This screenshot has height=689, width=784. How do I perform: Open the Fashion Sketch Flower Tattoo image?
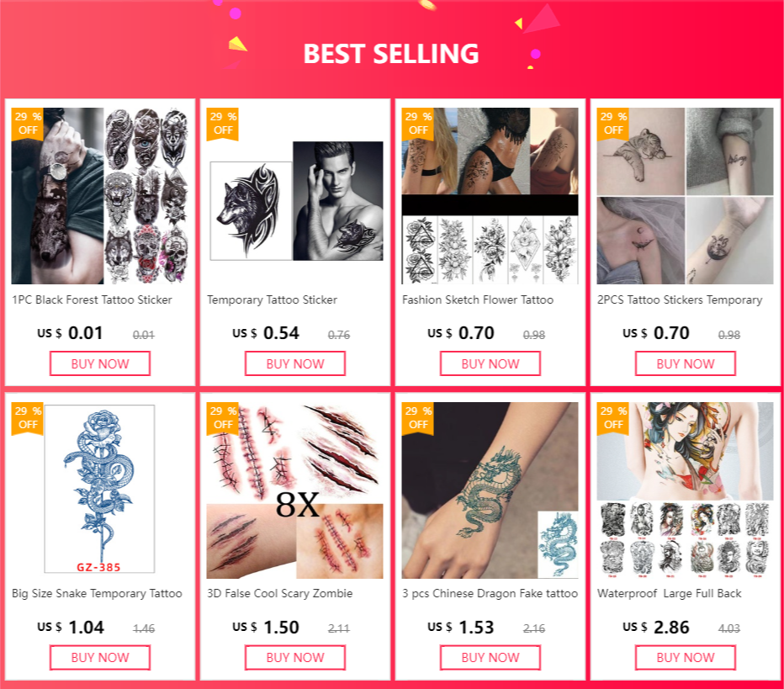coord(490,196)
